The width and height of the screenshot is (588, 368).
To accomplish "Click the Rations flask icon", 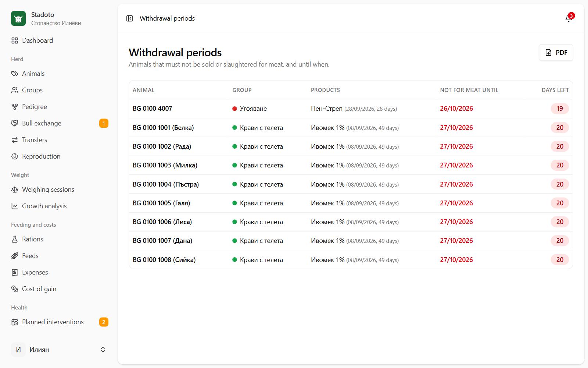I will click(x=15, y=239).
